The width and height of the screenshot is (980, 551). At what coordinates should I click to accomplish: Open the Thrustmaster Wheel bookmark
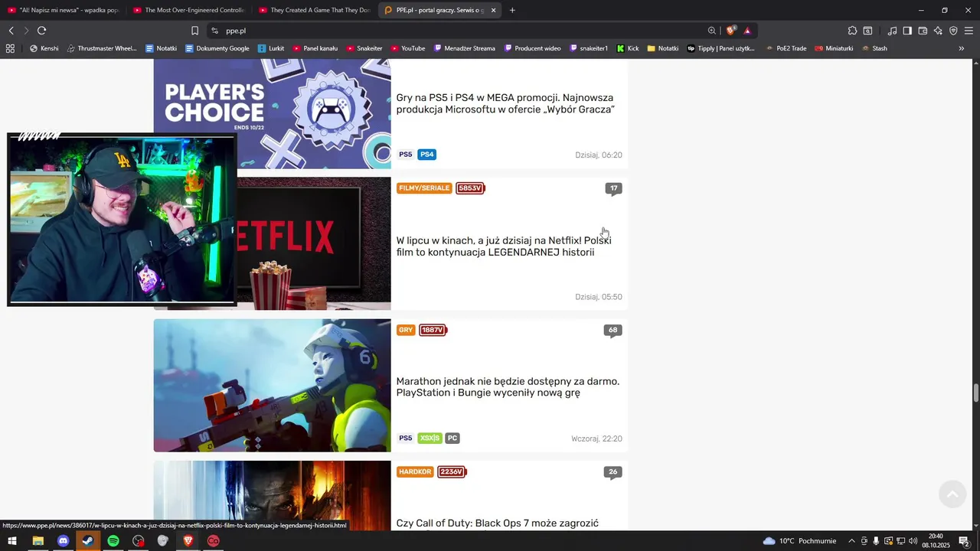[101, 48]
